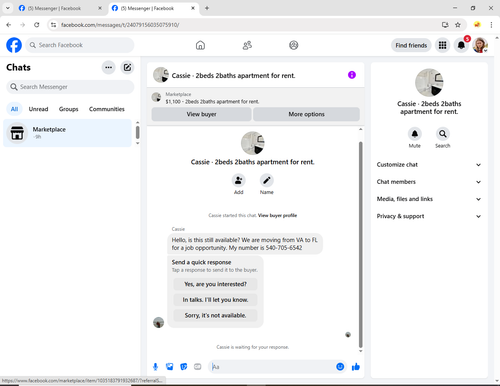Open the Groups icon in top navigation
Screen dimensions: 500x386
point(294,45)
